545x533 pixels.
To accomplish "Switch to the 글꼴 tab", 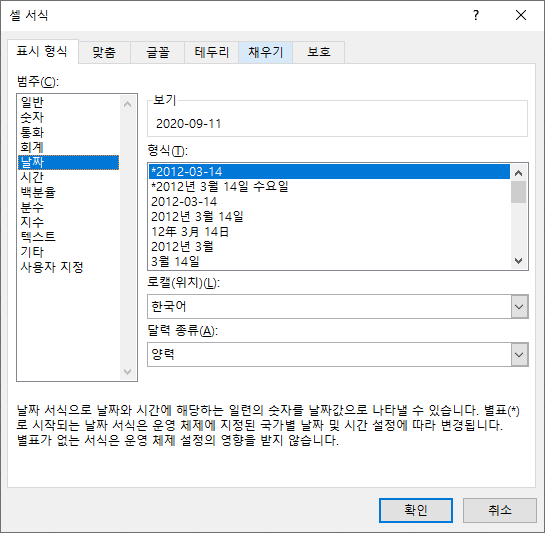I will pyautogui.click(x=157, y=53).
